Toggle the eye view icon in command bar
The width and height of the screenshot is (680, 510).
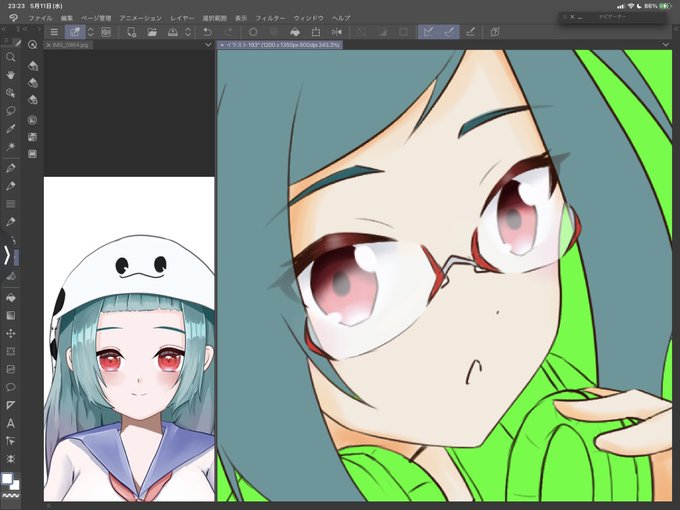tap(106, 32)
